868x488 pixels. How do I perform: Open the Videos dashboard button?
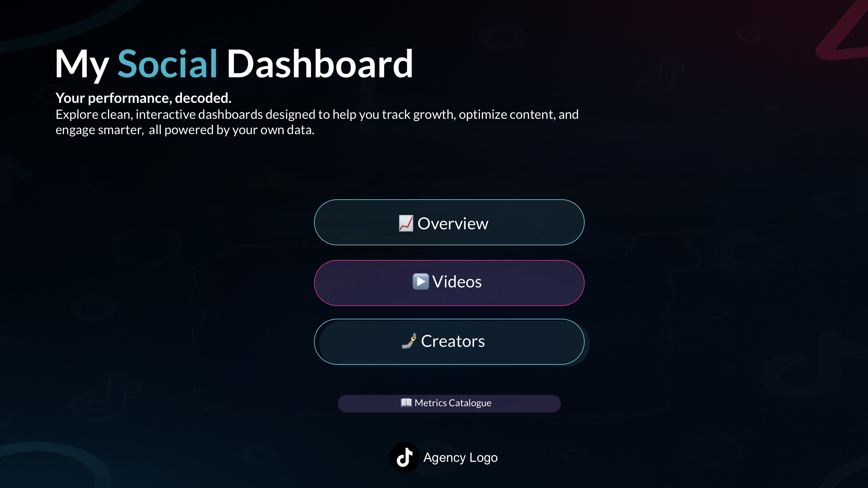449,283
